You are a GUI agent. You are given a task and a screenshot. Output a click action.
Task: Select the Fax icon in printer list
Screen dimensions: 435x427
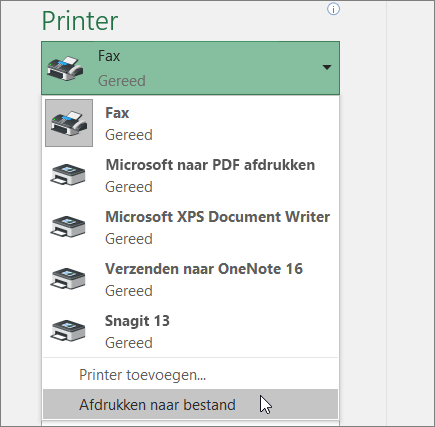pos(69,123)
